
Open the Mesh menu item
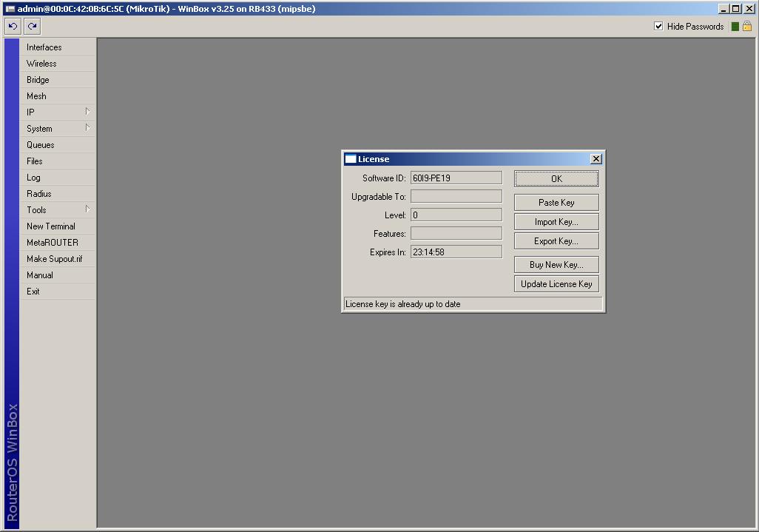58,96
